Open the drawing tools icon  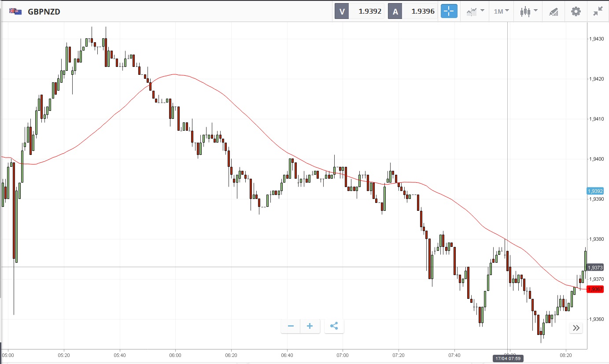[x=554, y=11]
